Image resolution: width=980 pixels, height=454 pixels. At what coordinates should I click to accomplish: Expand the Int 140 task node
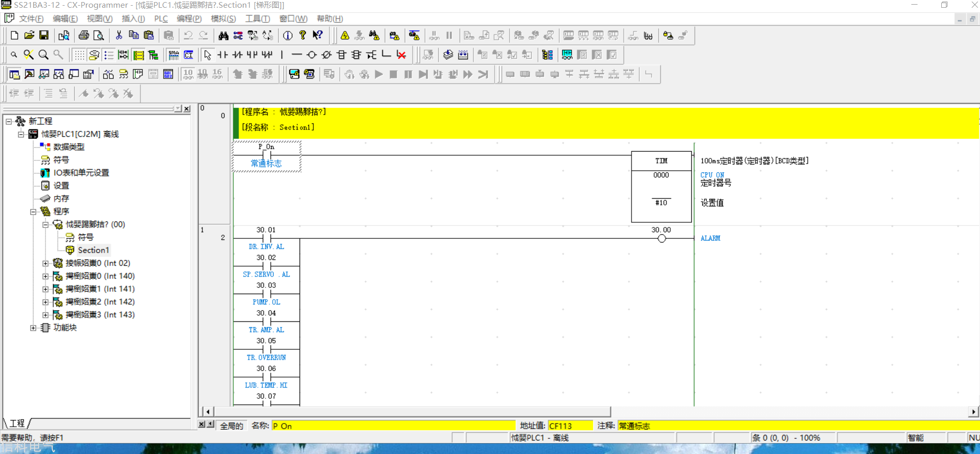[45, 276]
